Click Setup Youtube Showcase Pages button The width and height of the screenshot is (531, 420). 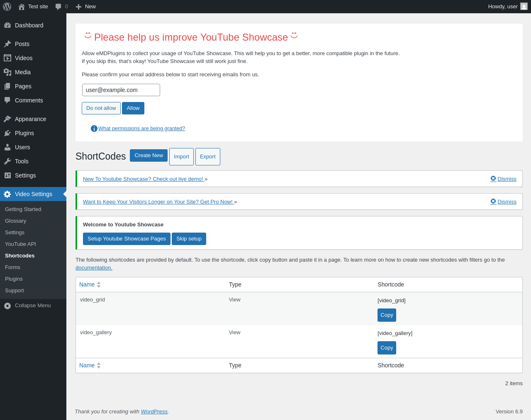127,239
